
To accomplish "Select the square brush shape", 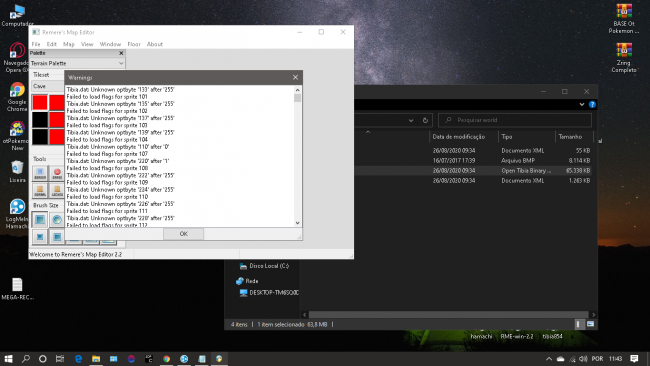I will coord(40,220).
